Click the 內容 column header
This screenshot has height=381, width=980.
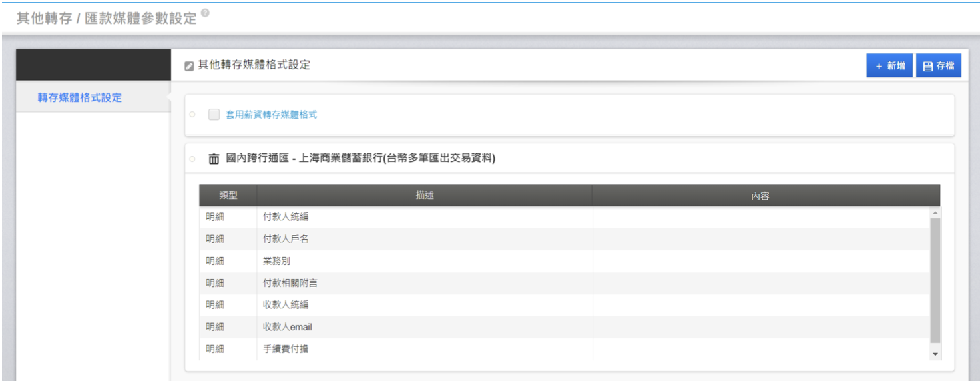click(760, 196)
